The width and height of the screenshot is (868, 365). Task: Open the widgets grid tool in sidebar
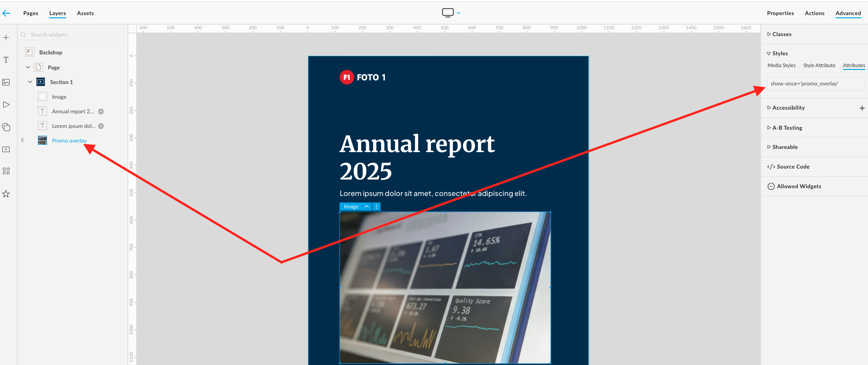[x=6, y=171]
